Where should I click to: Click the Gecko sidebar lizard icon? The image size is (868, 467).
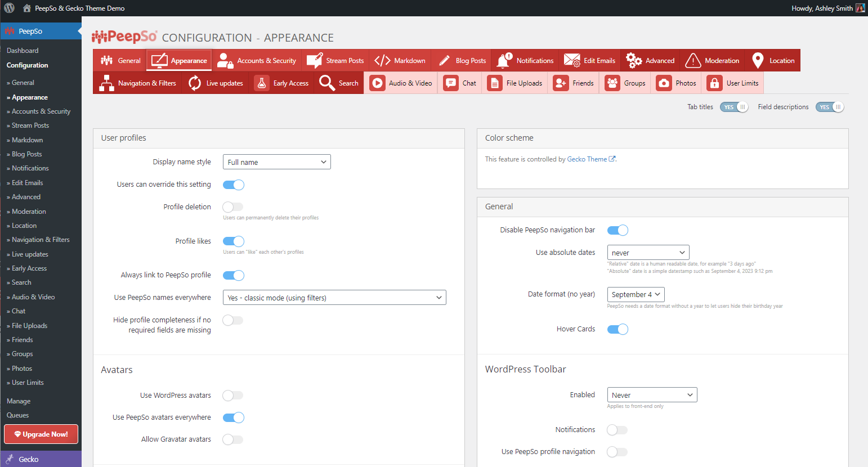click(10, 459)
